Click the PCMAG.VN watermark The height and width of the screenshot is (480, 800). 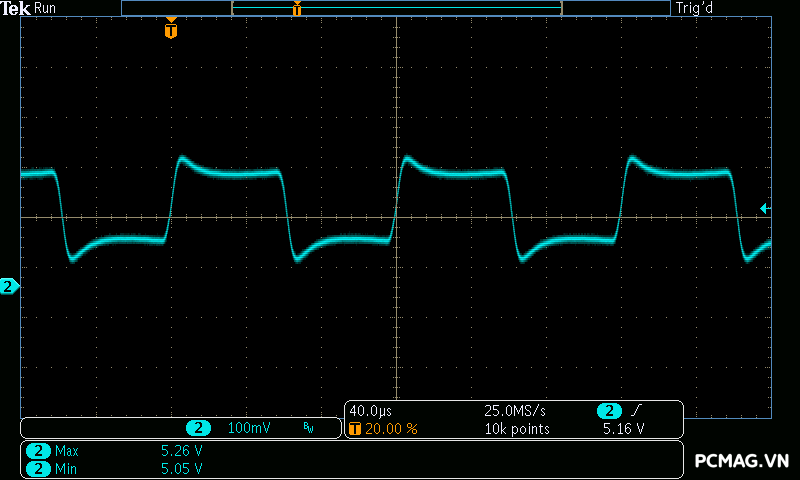click(x=742, y=460)
